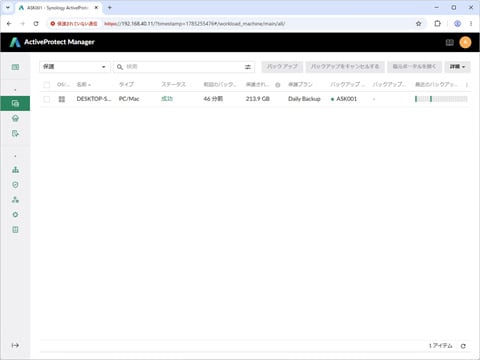The height and width of the screenshot is (360, 480).
Task: Tick the select-all checkbox in table header
Action: [47, 85]
